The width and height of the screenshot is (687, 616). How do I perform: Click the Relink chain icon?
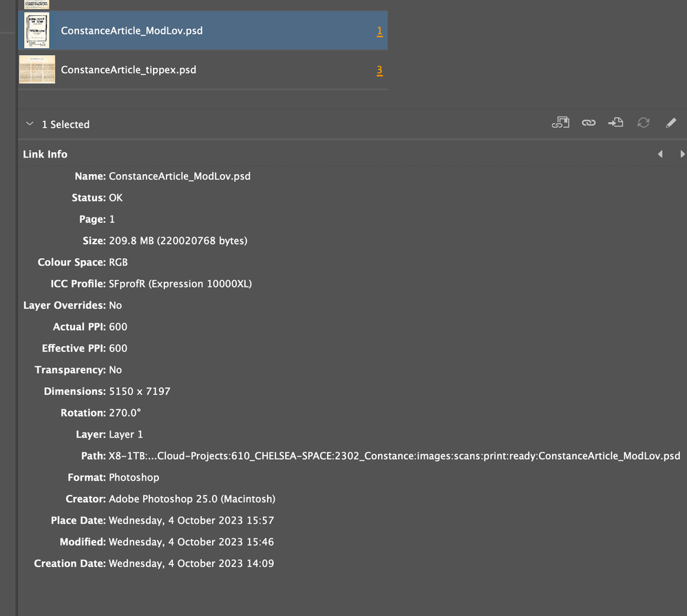(588, 123)
